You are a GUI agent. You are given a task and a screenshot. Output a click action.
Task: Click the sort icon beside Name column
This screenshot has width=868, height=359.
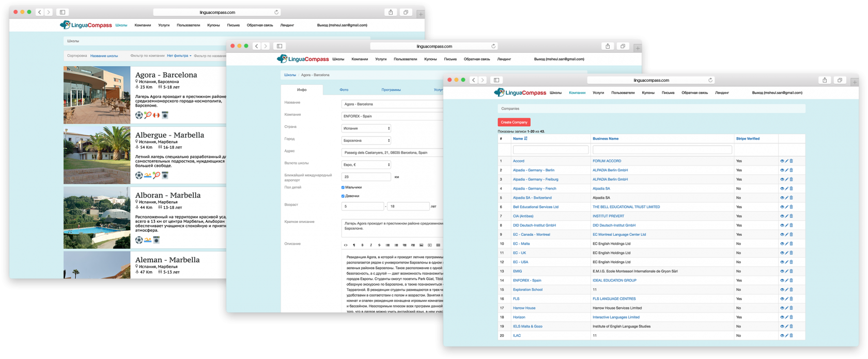pos(526,139)
